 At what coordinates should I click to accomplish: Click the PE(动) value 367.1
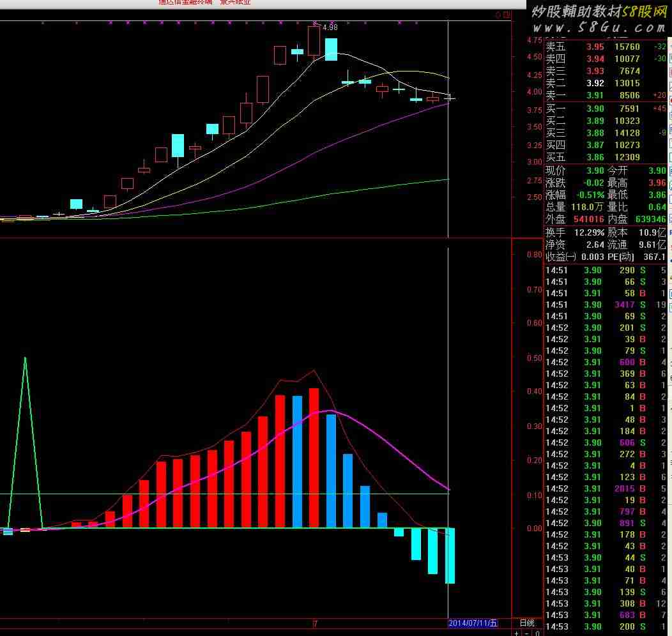[x=654, y=256]
